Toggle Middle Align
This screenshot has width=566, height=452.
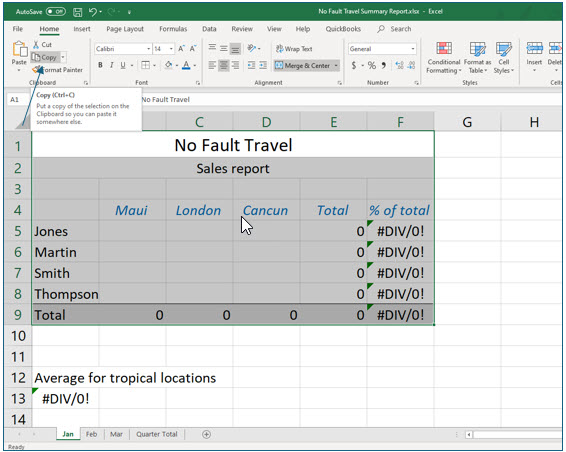(x=224, y=48)
